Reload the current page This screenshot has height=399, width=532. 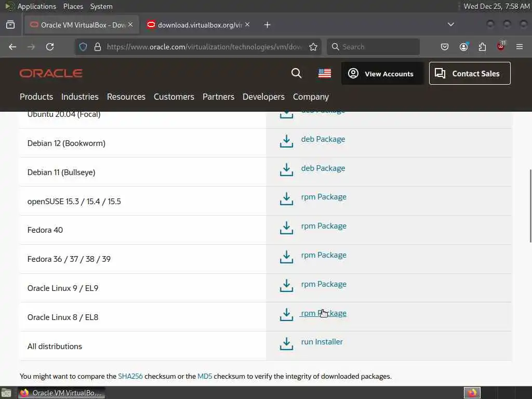coord(50,47)
